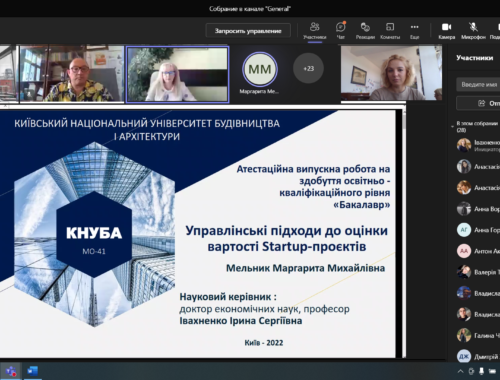Click the round tray icon beside chevron
This screenshot has height=380, width=500.
click(471, 371)
